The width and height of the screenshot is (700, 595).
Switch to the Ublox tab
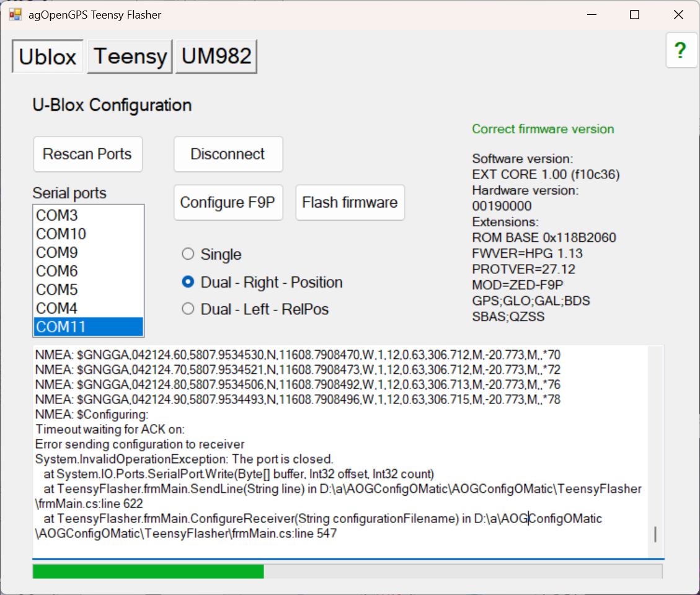[47, 56]
